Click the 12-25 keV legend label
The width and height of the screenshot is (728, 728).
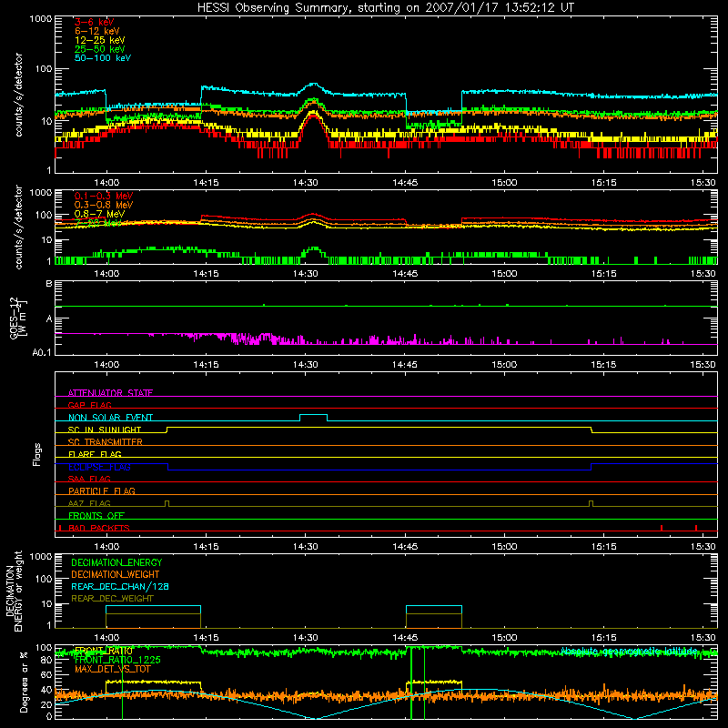pyautogui.click(x=100, y=40)
